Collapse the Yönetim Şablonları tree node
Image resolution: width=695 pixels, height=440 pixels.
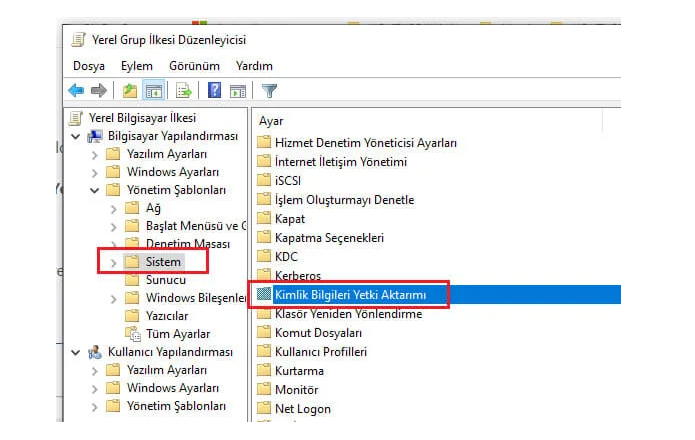point(94,191)
